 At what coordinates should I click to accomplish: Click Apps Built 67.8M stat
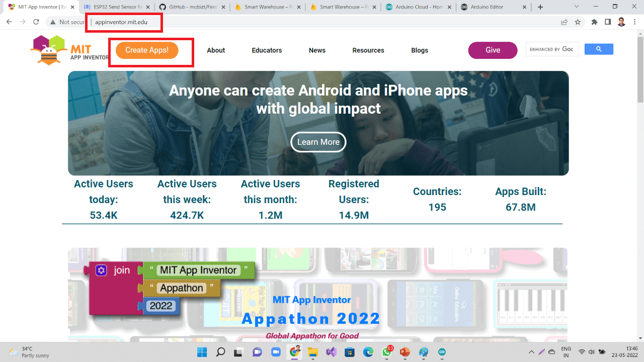pos(521,200)
